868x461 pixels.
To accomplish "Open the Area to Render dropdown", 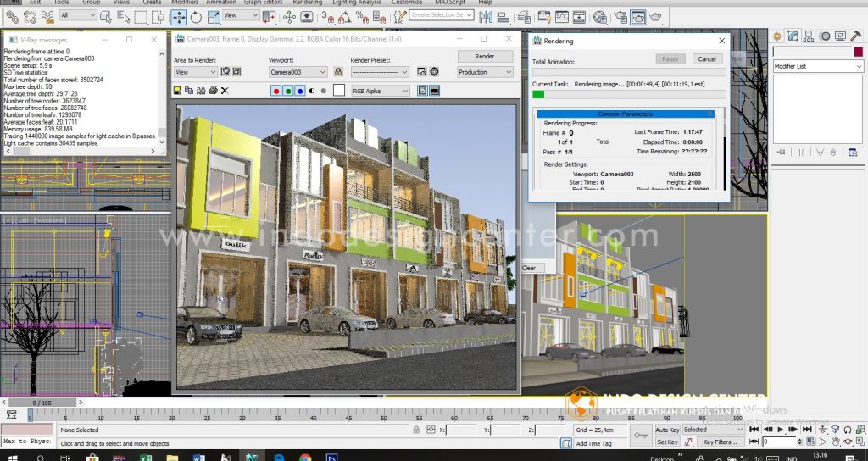I will pyautogui.click(x=196, y=72).
